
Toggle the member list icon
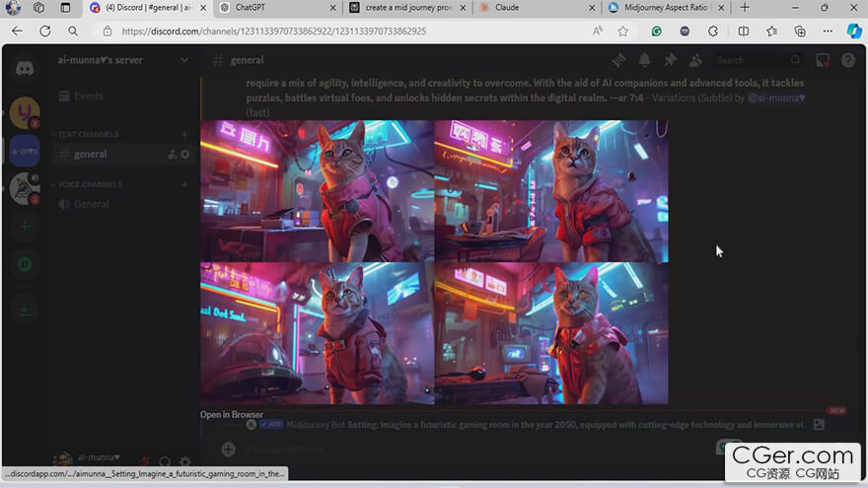695,60
